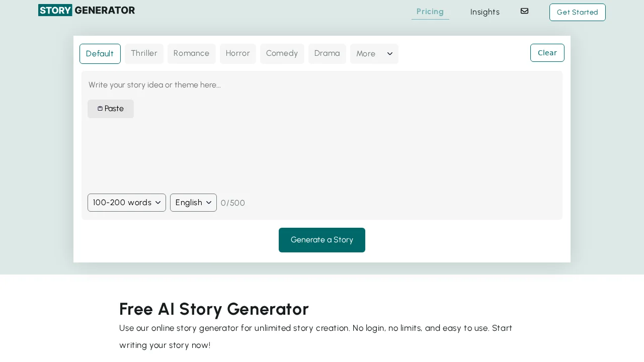Image resolution: width=644 pixels, height=362 pixels.
Task: Select the Default genre option
Action: coord(100,53)
